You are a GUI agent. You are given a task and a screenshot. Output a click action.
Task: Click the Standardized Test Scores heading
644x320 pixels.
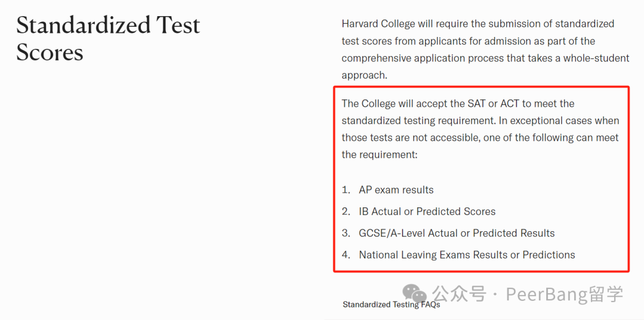pos(108,39)
